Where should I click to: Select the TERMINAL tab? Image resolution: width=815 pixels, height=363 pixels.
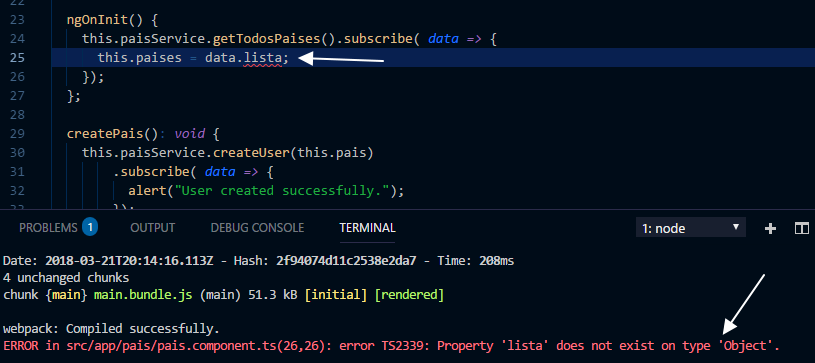(x=367, y=228)
